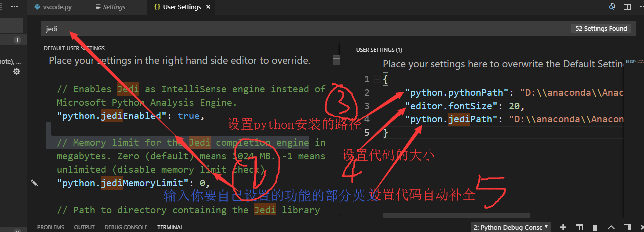Select the TERMINAL panel tab

coord(170,227)
